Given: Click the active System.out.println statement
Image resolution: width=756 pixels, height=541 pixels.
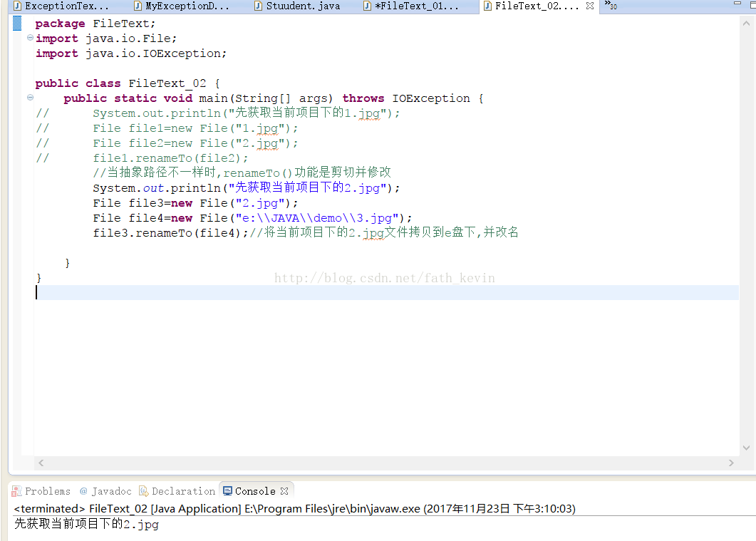Looking at the screenshot, I should pos(247,187).
